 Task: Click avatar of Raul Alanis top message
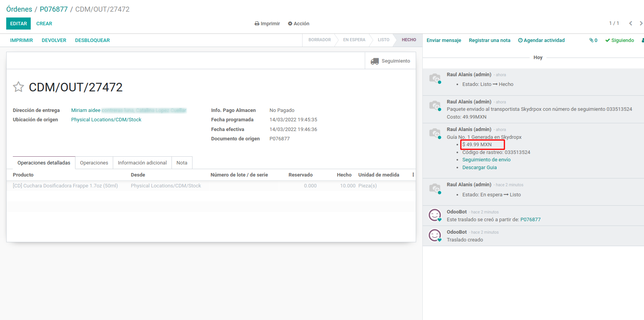pyautogui.click(x=435, y=78)
